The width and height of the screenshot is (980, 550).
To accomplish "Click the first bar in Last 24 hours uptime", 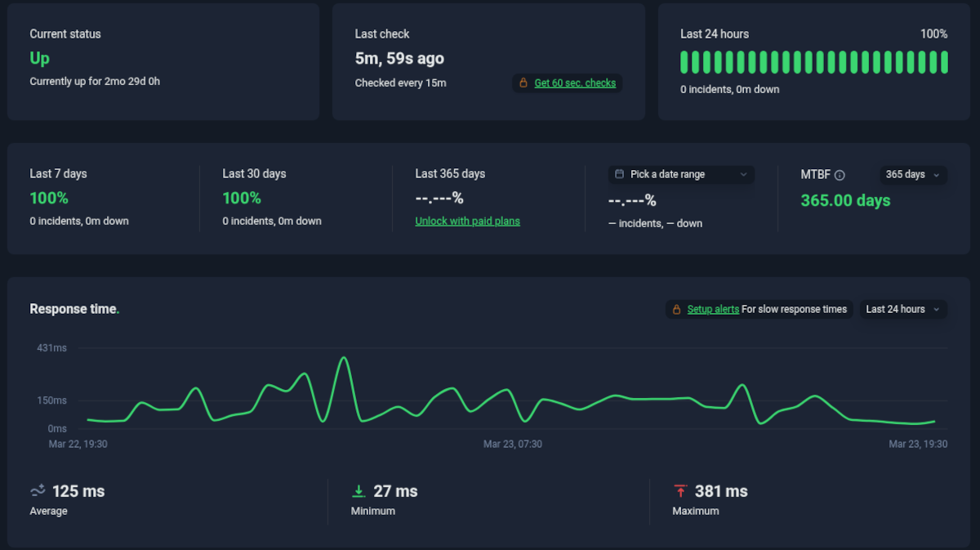I will pos(685,62).
